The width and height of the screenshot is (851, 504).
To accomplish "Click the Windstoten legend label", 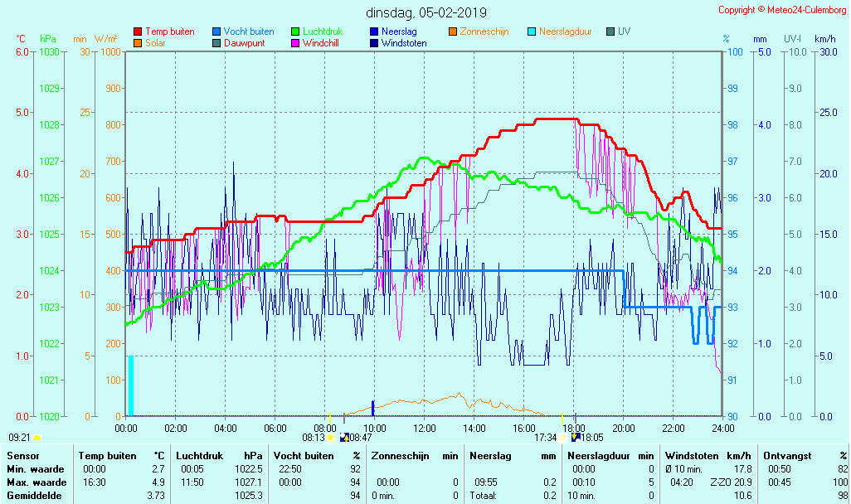I will (404, 43).
